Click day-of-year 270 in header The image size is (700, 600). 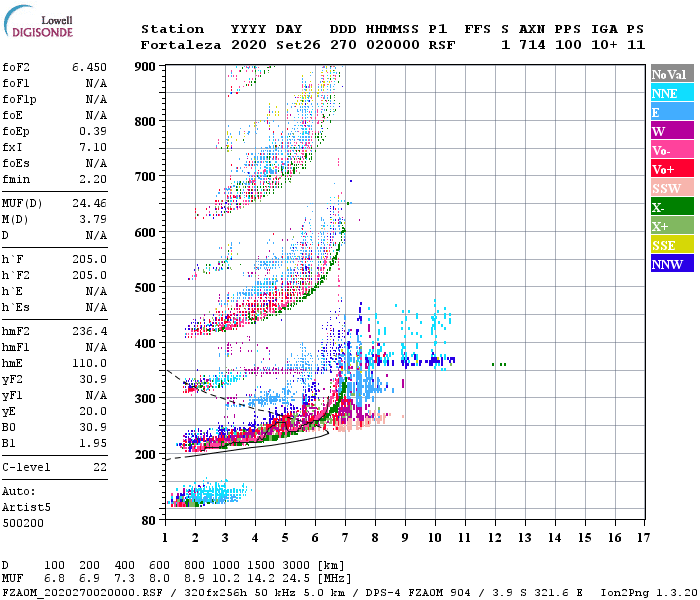343,45
